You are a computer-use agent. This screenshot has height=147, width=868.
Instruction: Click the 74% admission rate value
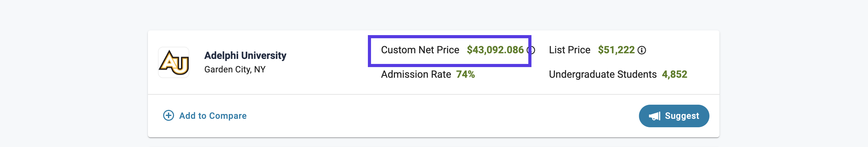(465, 74)
